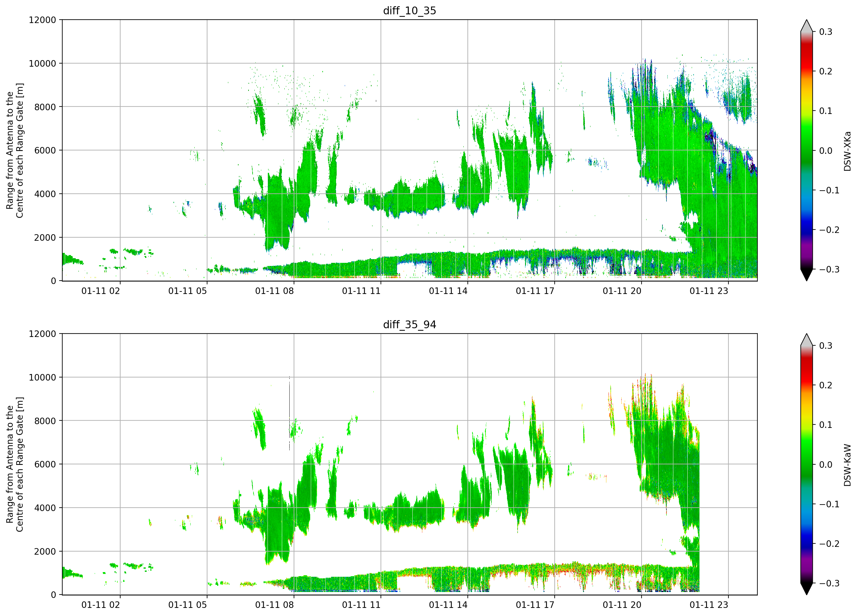Click x-tick "01-11 23" under the diff_35_94 plot
Screen dimensions: 858x616
pos(709,605)
